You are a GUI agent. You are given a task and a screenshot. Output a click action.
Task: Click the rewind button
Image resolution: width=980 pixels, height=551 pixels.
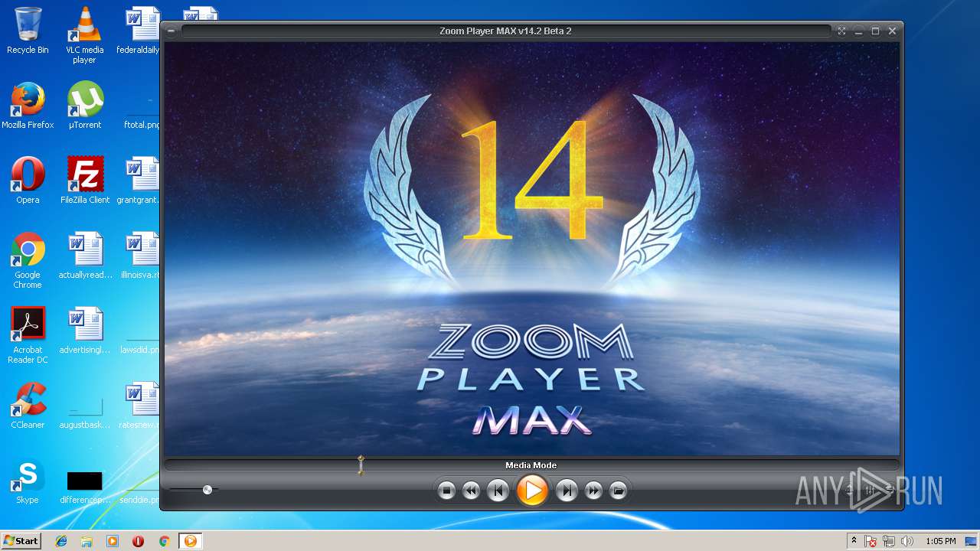pyautogui.click(x=472, y=491)
